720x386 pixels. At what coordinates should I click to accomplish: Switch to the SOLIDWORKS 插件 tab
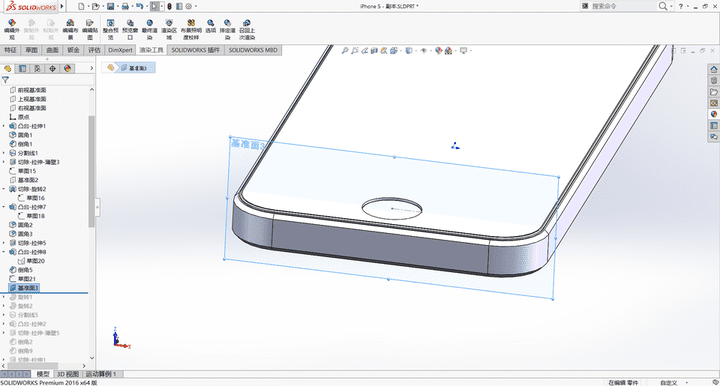point(196,50)
